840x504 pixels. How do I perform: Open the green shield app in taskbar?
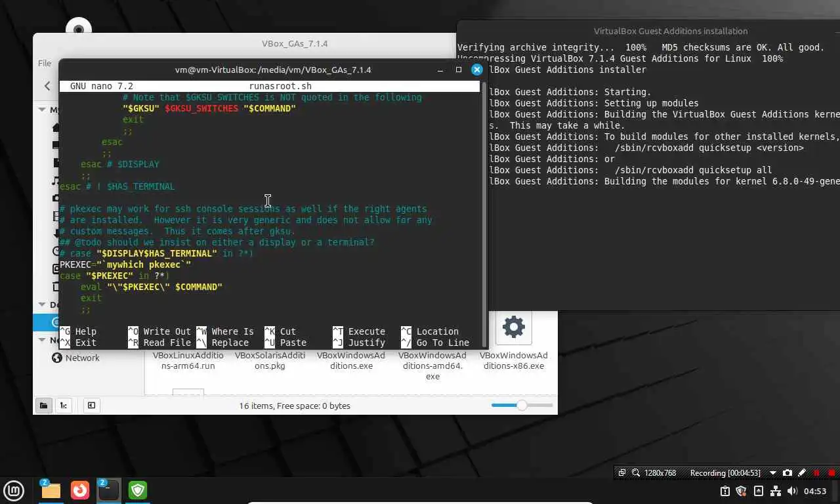(138, 490)
